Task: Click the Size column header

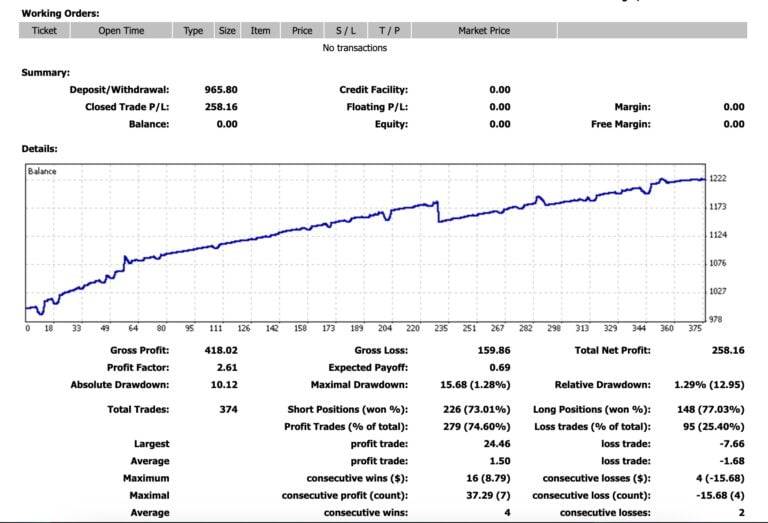Action: click(228, 31)
